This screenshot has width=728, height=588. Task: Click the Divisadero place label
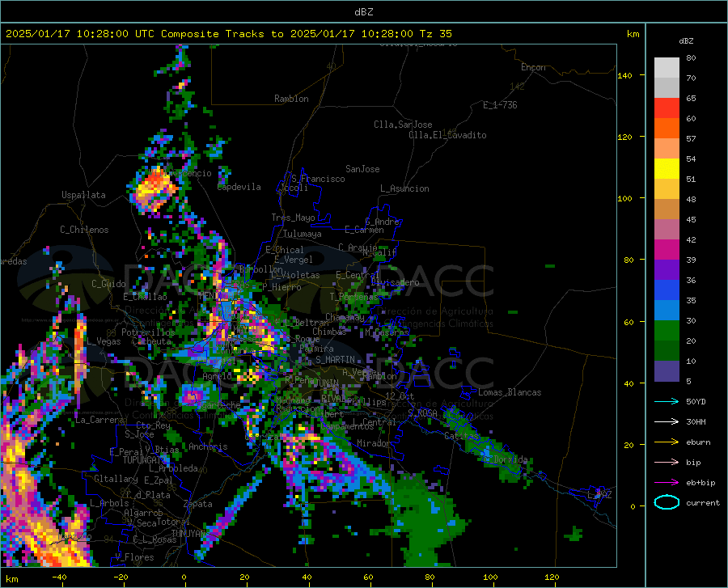pos(395,282)
